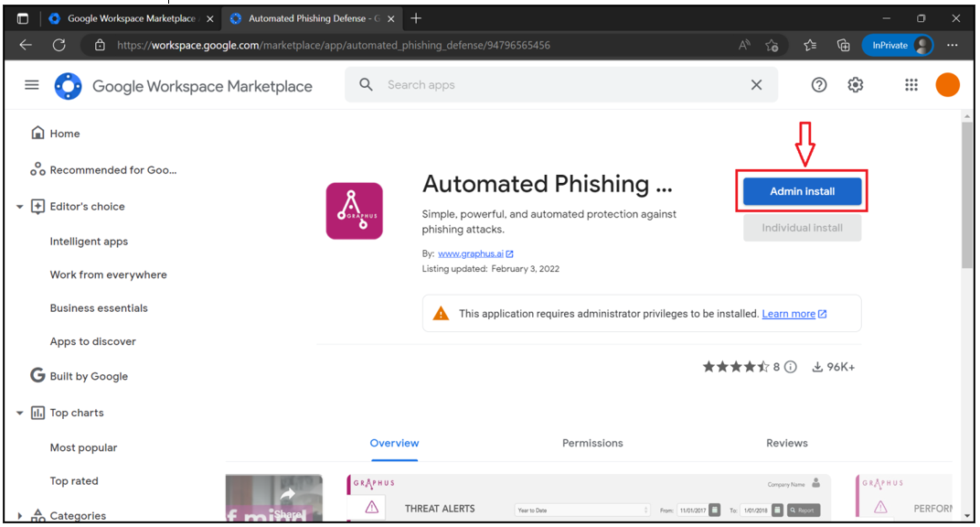The width and height of the screenshot is (980, 527).
Task: Restore down the browser window
Action: 921,18
